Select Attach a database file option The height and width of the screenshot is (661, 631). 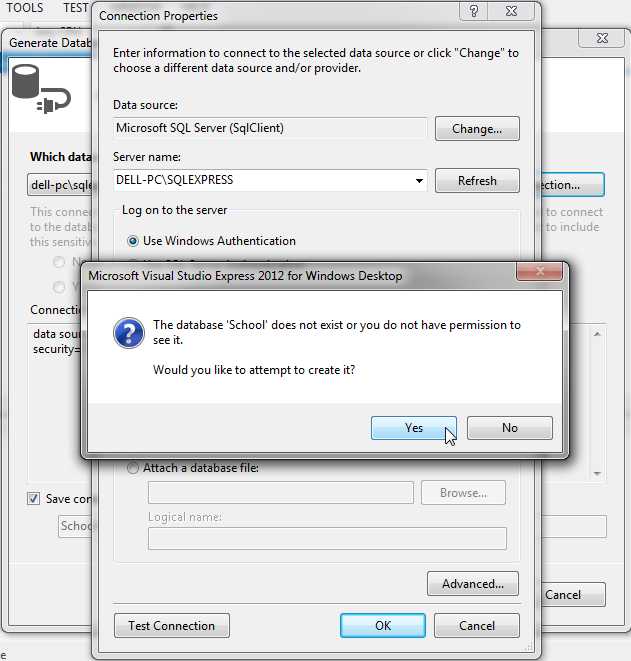[x=133, y=468]
